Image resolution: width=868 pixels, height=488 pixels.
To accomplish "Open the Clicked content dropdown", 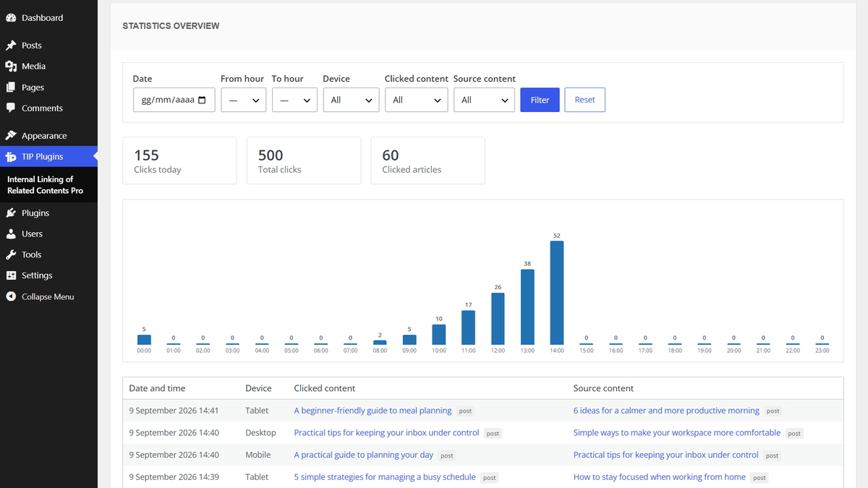I will tap(416, 100).
